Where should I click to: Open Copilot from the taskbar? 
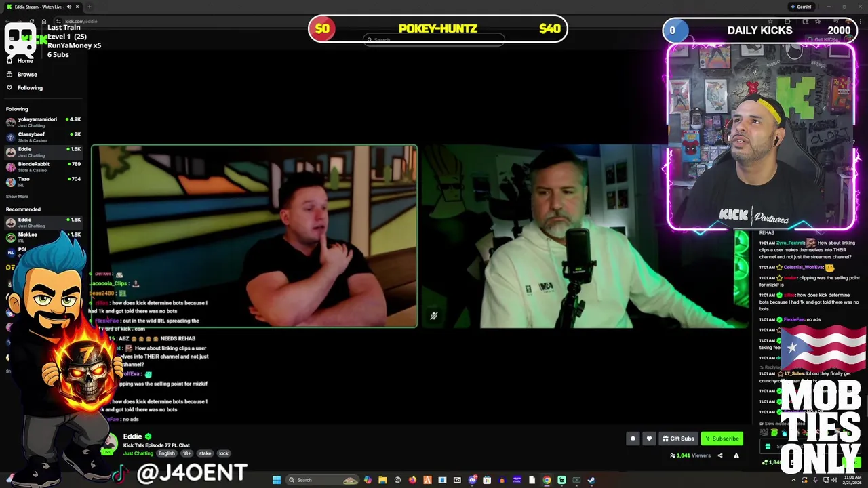(368, 480)
